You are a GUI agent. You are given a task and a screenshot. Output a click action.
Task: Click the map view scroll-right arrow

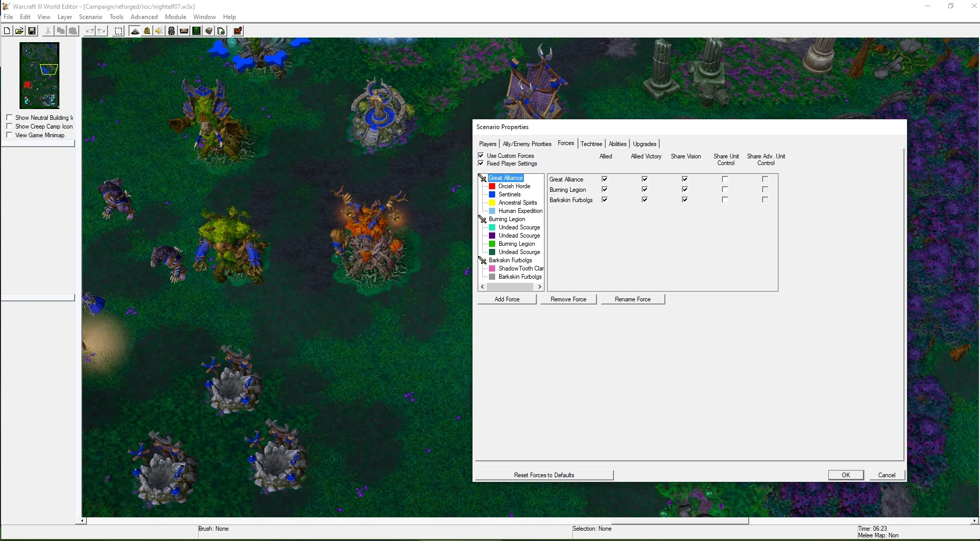tap(974, 521)
